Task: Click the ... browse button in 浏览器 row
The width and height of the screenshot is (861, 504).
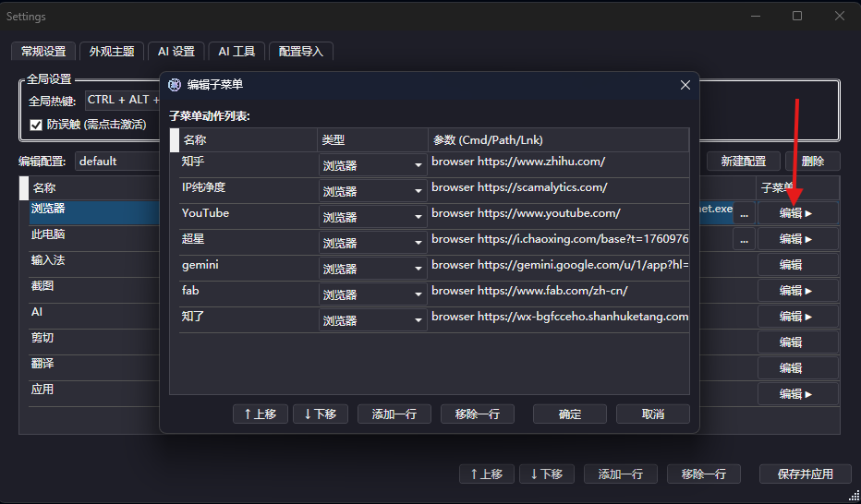Action: pyautogui.click(x=744, y=213)
